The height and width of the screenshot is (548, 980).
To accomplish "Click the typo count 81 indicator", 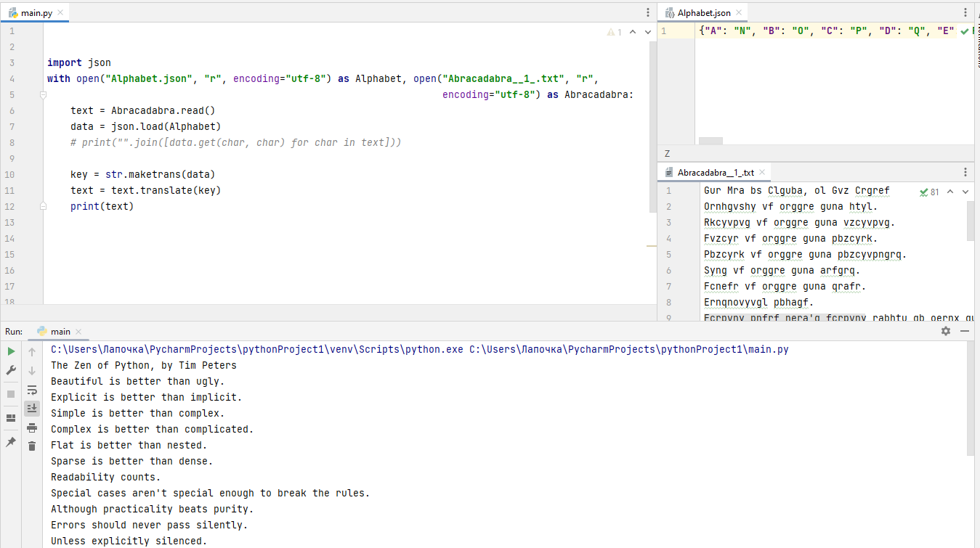I will coord(929,192).
